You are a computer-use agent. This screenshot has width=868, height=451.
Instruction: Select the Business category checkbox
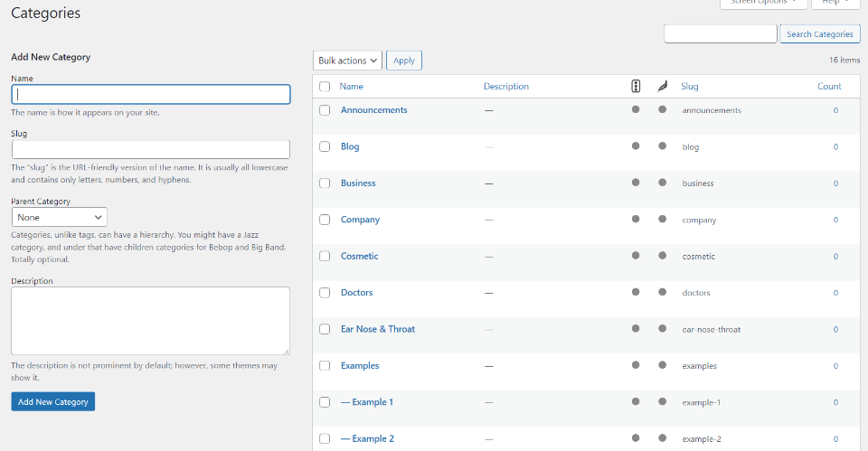tap(325, 183)
